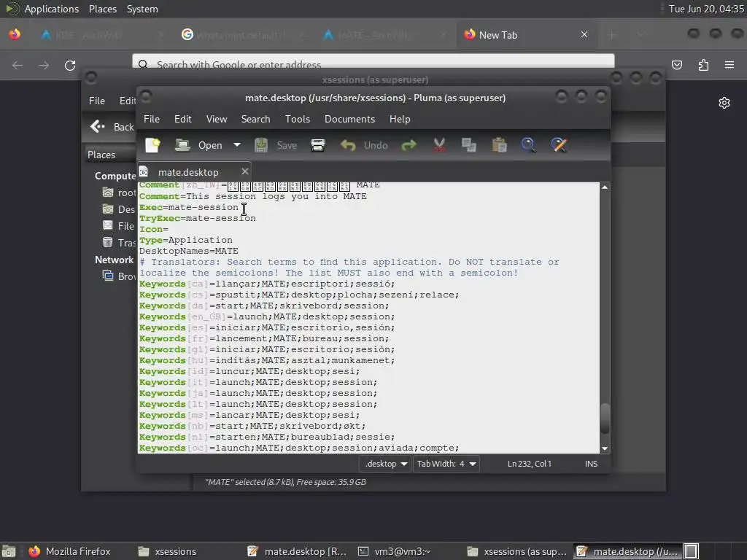Open the Pocket save icon in Firefox
Image resolution: width=747 pixels, height=560 pixels.
point(676,65)
